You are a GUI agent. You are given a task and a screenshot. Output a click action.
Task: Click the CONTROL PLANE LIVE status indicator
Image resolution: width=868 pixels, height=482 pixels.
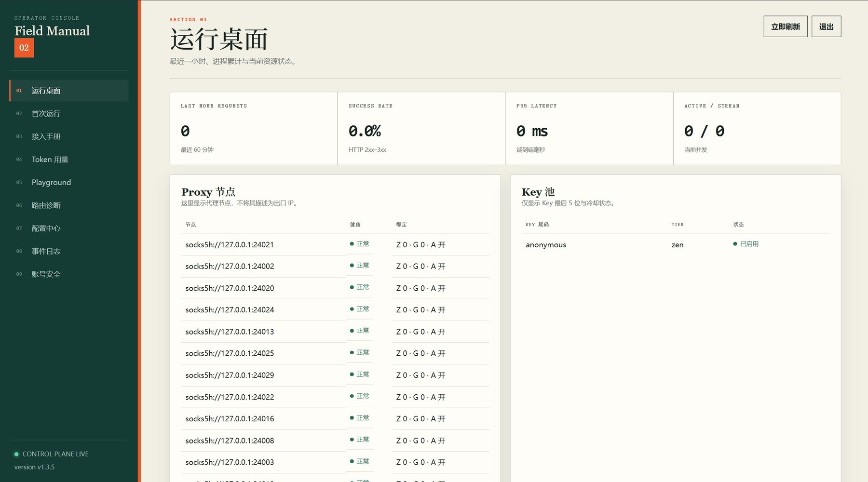(51, 454)
